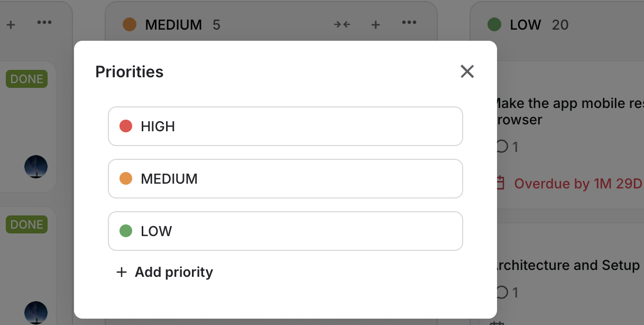Click the LOW column header title
Viewport: 644px width, 325px height.
[x=525, y=25]
